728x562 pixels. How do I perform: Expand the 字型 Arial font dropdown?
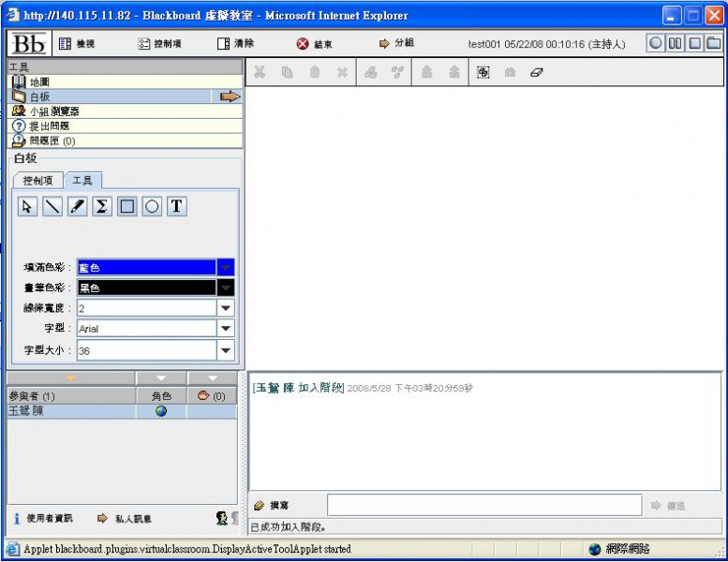[x=225, y=329]
